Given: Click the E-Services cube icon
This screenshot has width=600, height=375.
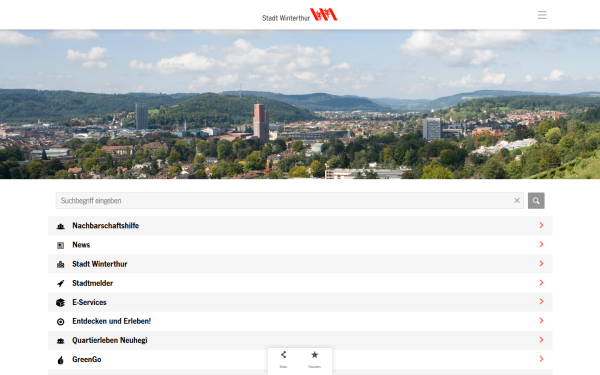Looking at the screenshot, I should (x=60, y=303).
